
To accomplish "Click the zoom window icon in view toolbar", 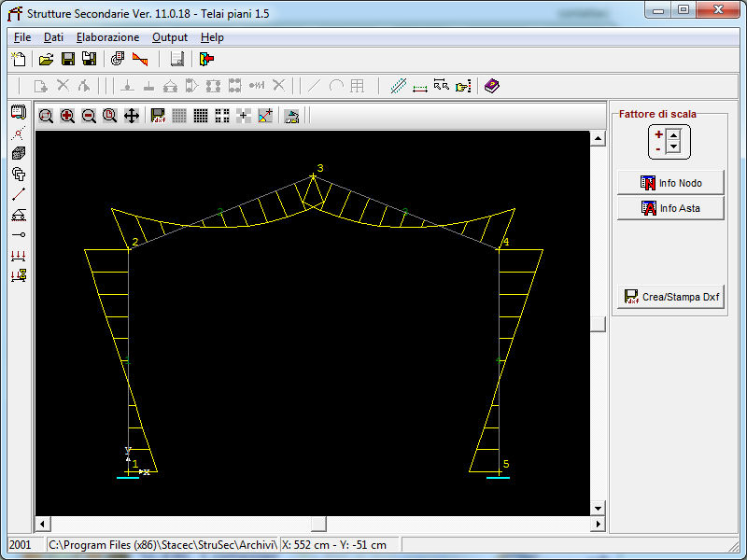I will 46,116.
